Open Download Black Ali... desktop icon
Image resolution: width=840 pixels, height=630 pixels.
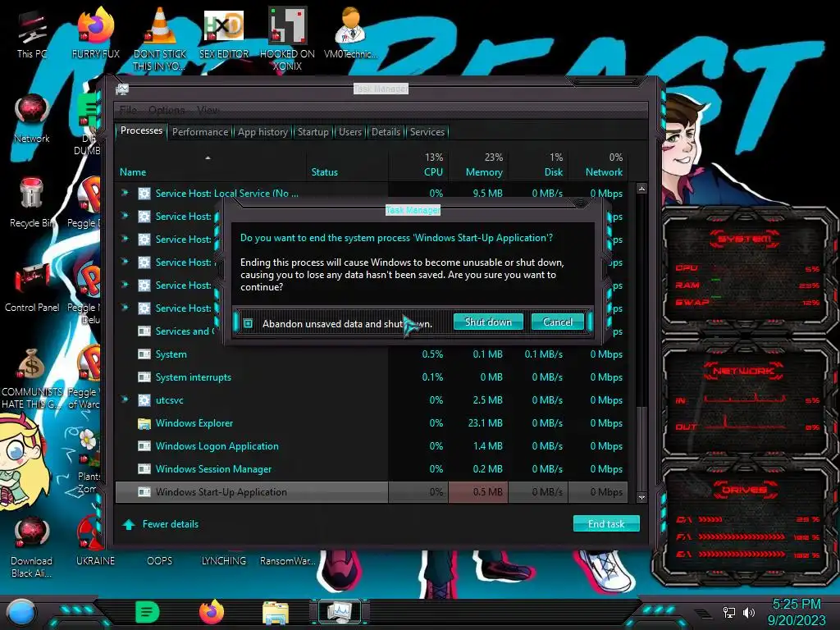(x=32, y=546)
